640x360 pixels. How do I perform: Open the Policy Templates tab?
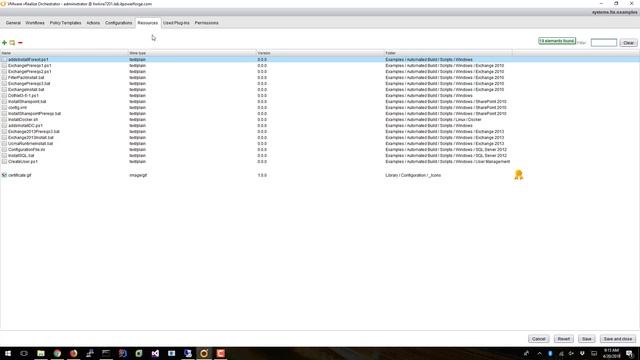[65, 23]
